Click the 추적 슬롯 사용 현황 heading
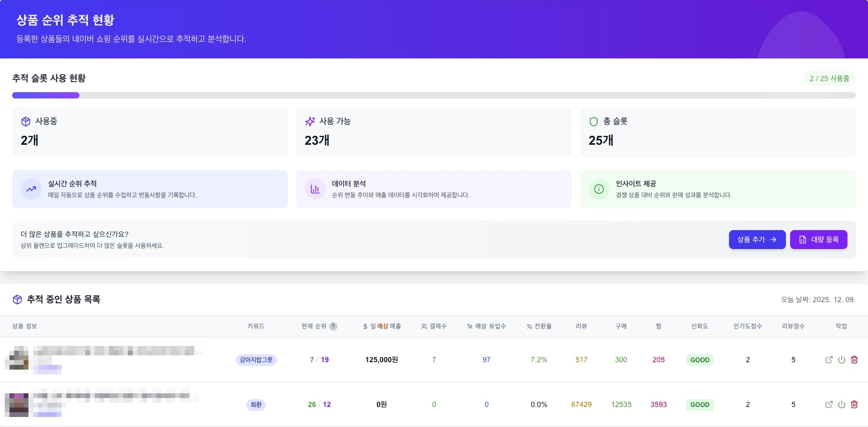The image size is (868, 427). click(49, 78)
